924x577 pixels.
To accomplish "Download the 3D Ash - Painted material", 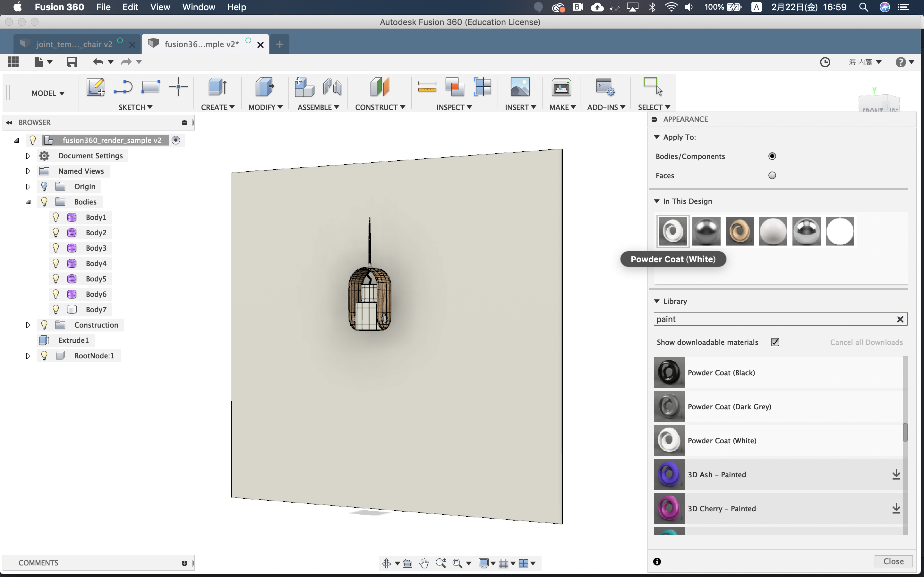I will 896,474.
